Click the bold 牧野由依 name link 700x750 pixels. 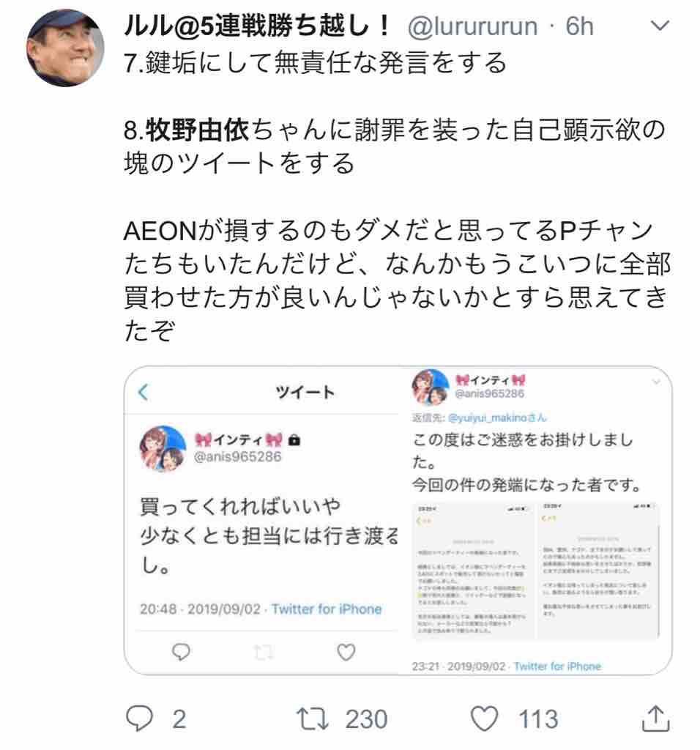point(197,130)
